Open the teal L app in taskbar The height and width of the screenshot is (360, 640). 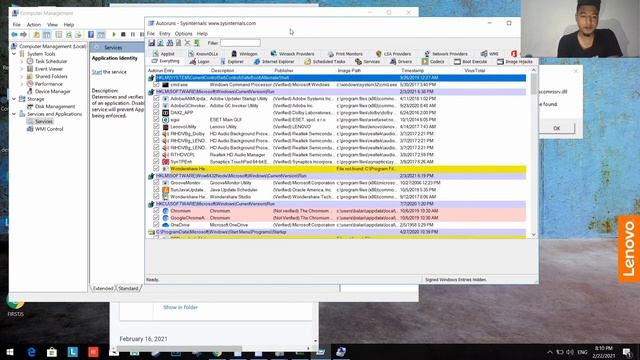coord(73,352)
